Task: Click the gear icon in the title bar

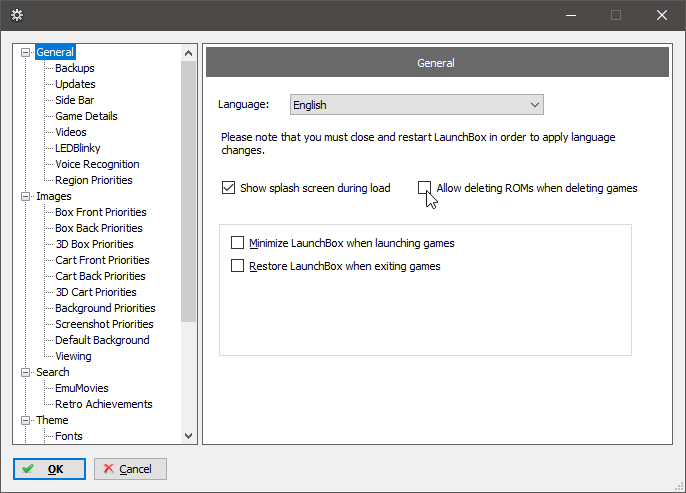Action: click(x=17, y=15)
